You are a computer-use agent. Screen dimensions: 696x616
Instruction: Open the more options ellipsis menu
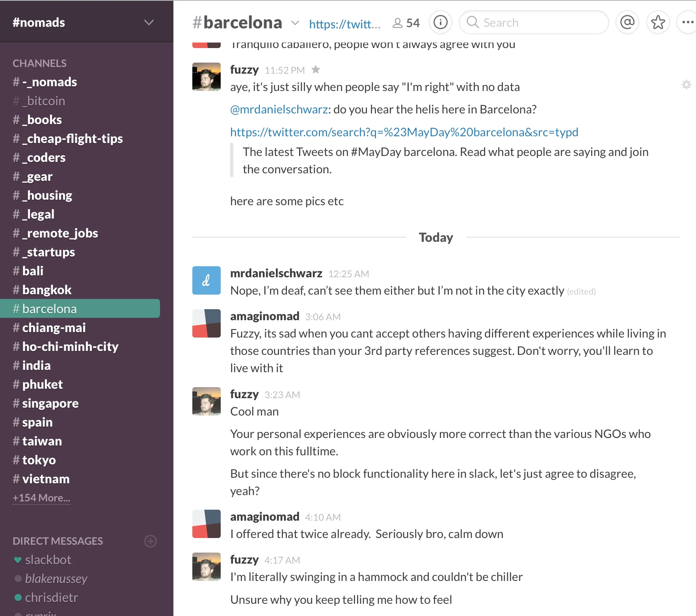click(x=688, y=22)
